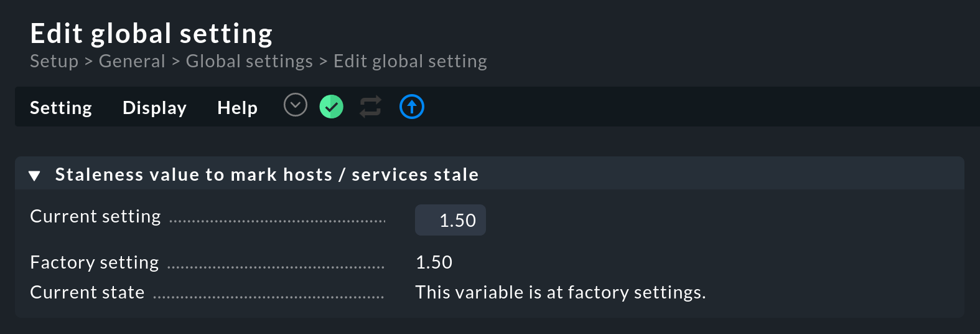Click the Edit global setting page title

pos(151,34)
